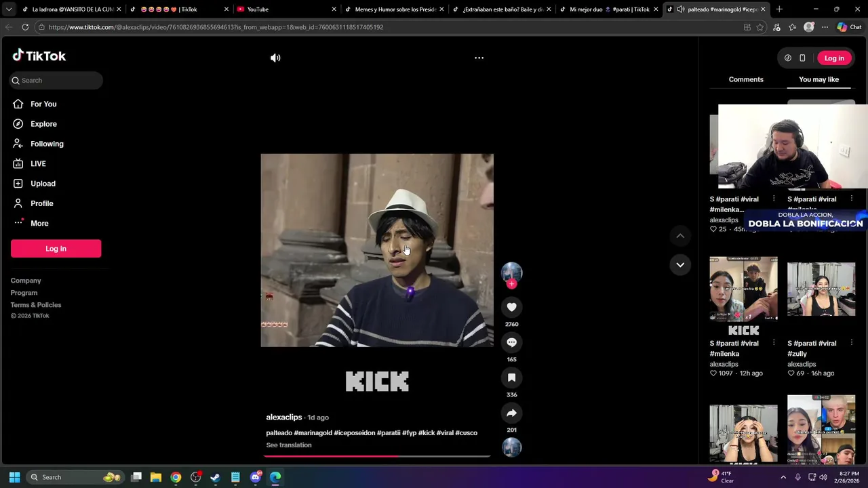
Task: Click the top-right Log in button
Action: [x=834, y=58]
